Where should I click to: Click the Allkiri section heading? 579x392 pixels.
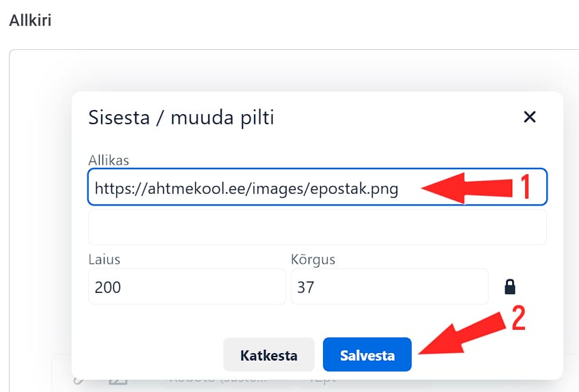(x=30, y=20)
